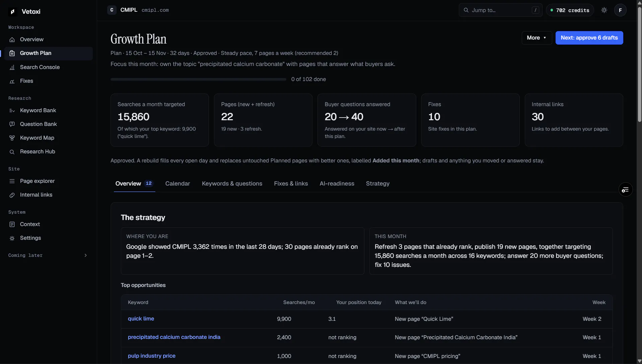
Task: Click the Searches/mo column header
Action: point(299,302)
